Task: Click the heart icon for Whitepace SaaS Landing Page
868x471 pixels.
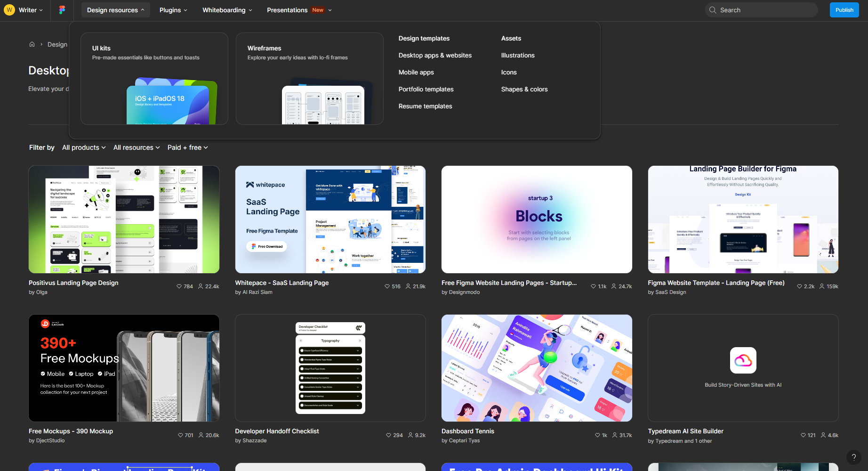Action: click(x=387, y=286)
